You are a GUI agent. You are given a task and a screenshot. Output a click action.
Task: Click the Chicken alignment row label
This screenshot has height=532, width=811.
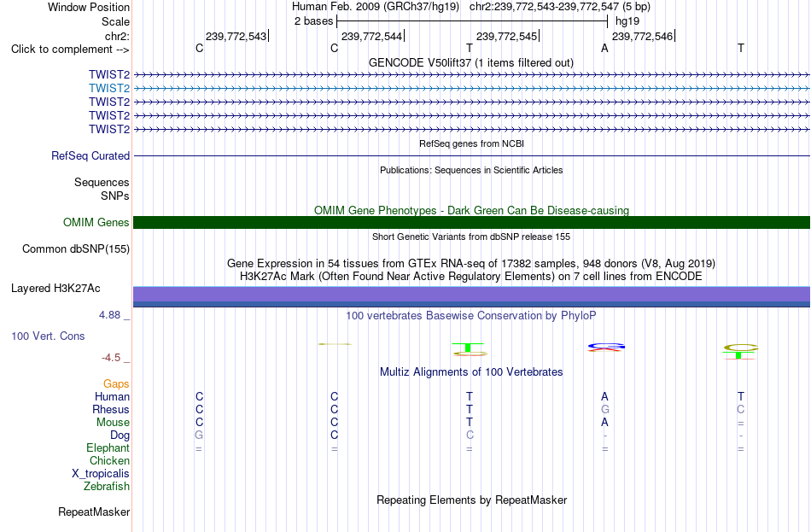(x=109, y=460)
